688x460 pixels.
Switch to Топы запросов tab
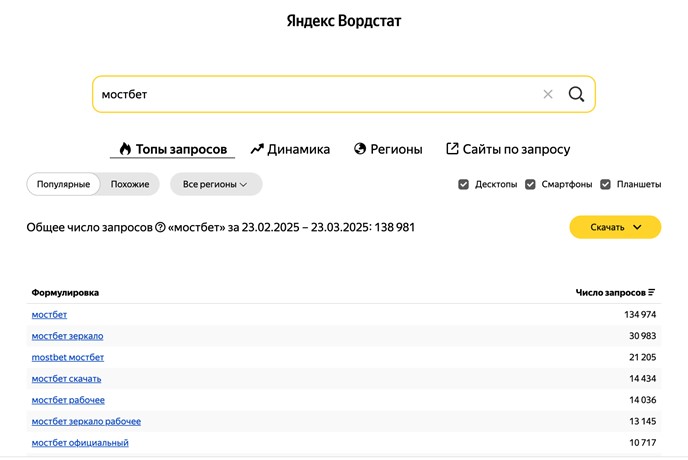click(x=173, y=149)
